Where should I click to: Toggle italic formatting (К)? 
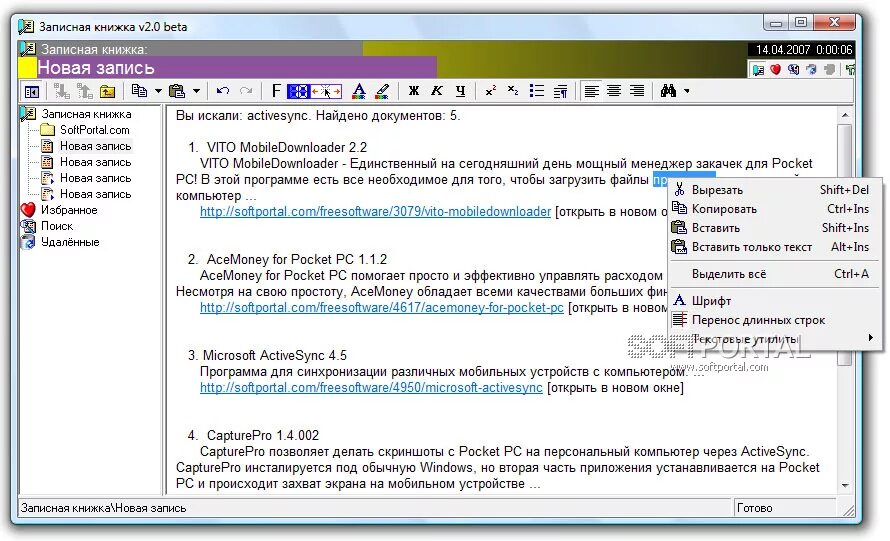coord(436,91)
